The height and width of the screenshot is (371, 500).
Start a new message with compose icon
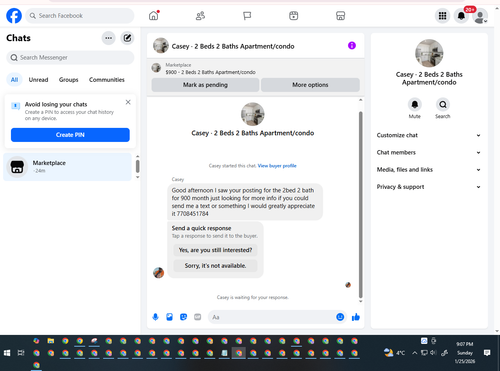(127, 38)
